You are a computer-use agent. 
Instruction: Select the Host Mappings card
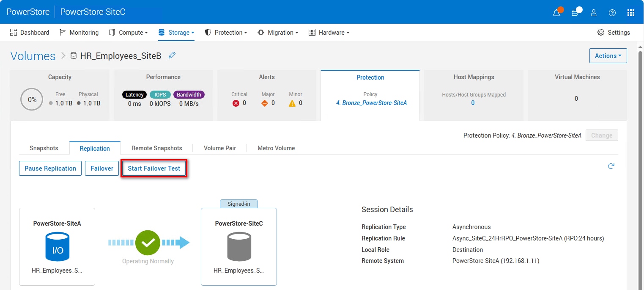pos(474,95)
